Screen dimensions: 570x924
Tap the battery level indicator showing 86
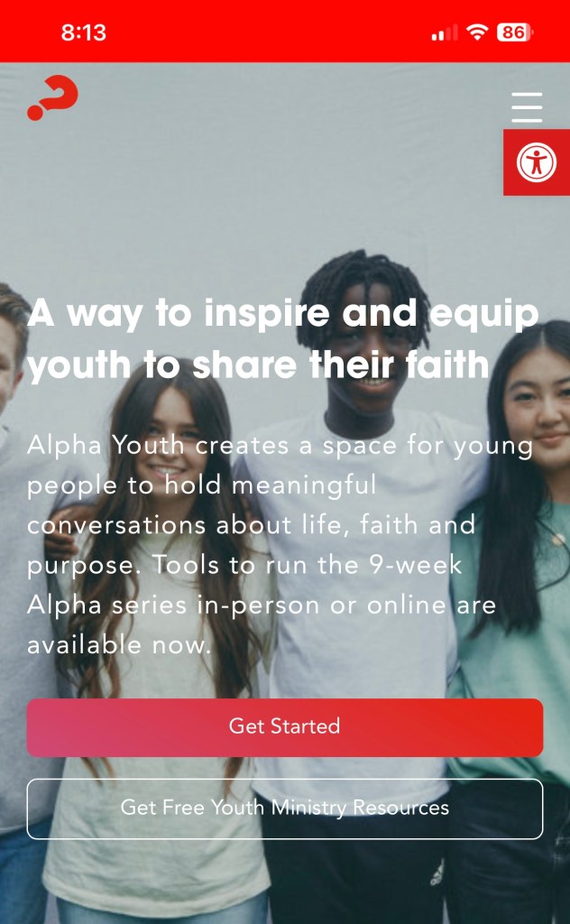tap(515, 32)
